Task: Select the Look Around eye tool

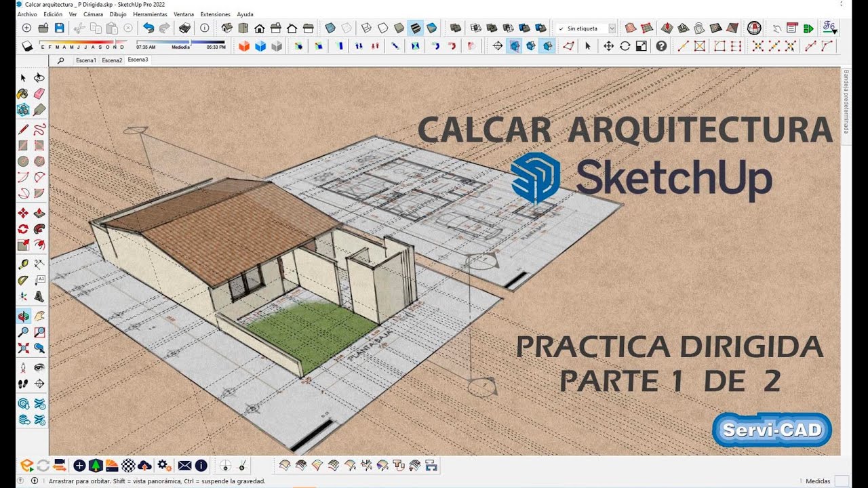Action: click(39, 367)
